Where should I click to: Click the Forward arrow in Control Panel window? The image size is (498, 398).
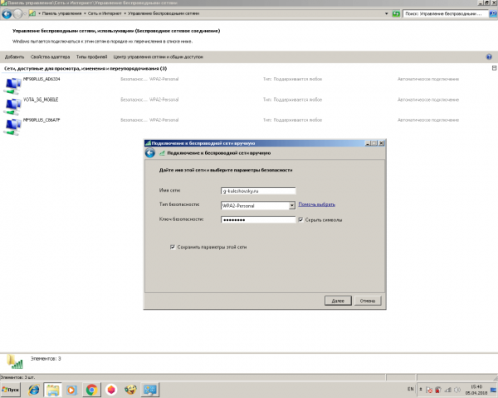(18, 14)
